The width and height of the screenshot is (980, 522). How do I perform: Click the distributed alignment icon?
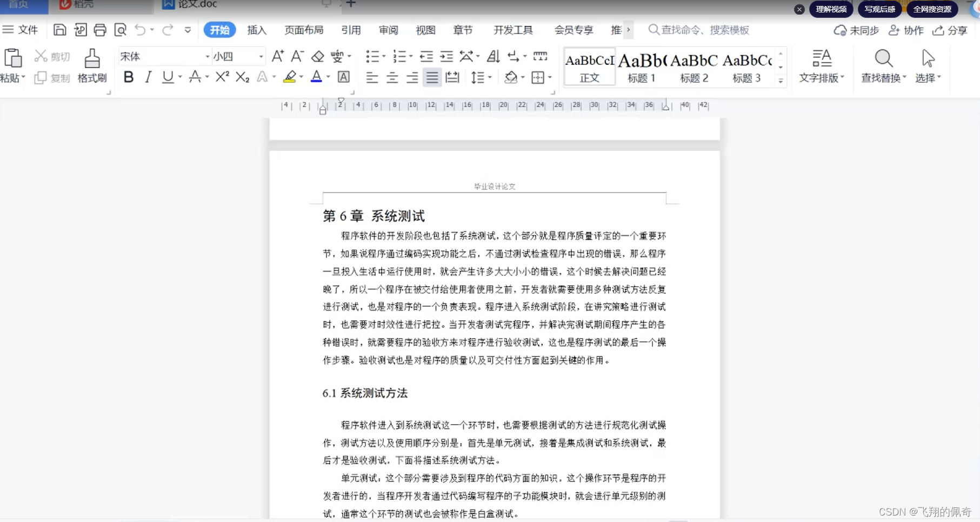tap(452, 77)
